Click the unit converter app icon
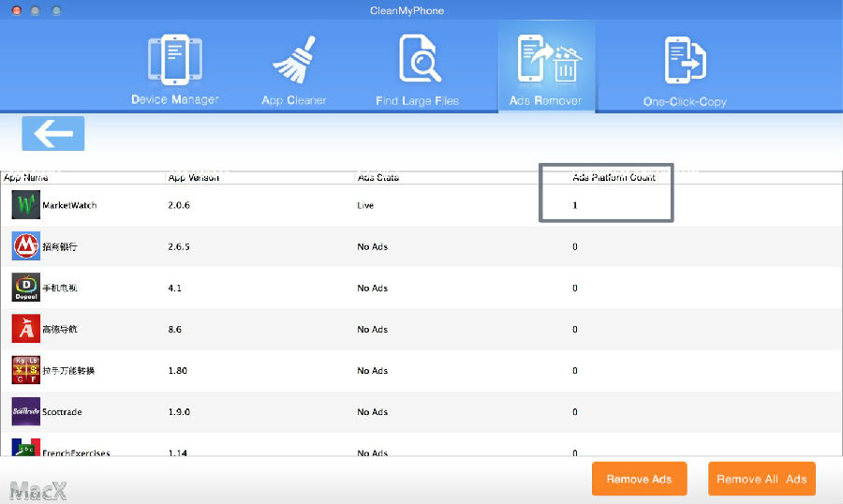 pyautogui.click(x=25, y=370)
